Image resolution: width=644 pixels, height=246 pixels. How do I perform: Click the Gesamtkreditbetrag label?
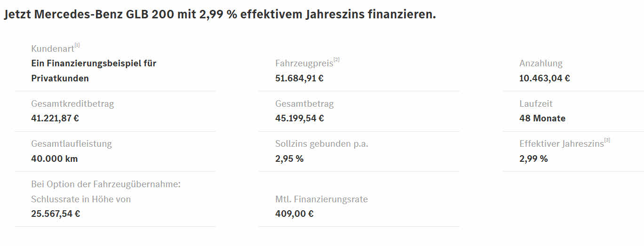pos(72,104)
